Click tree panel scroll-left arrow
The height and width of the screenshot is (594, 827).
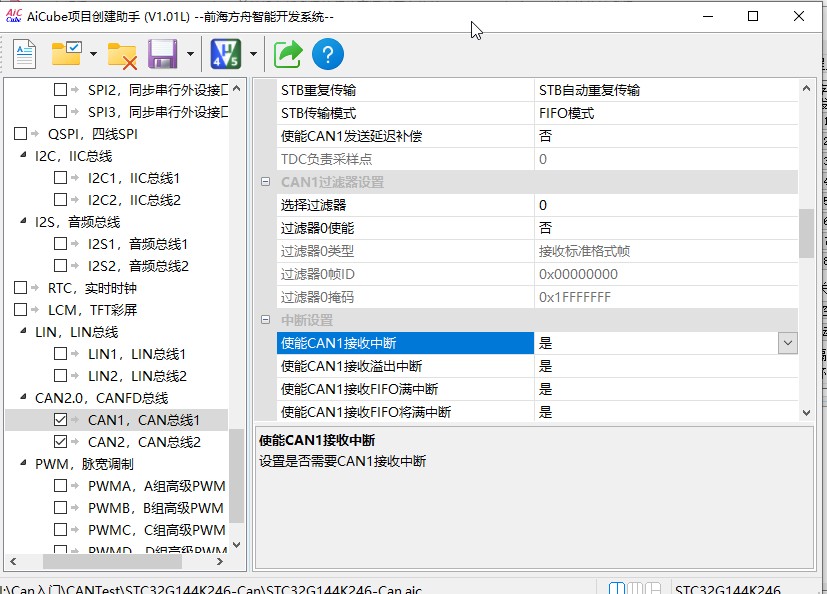coord(13,562)
